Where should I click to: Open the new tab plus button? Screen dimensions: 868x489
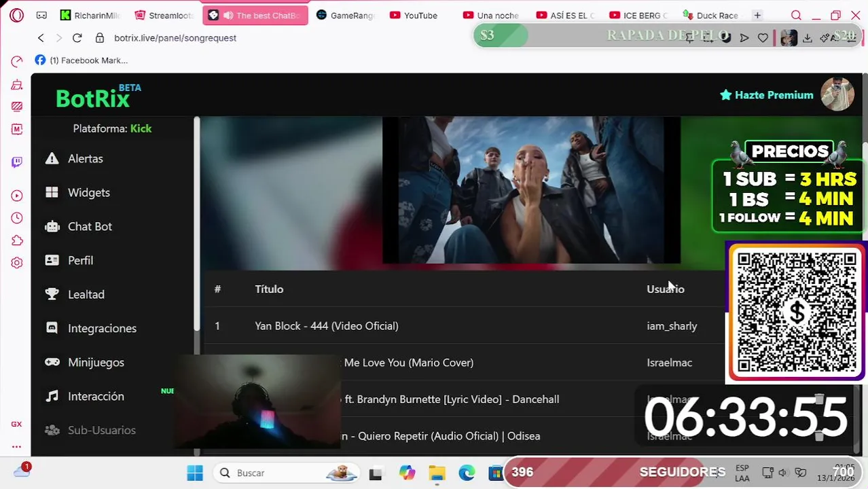click(757, 15)
